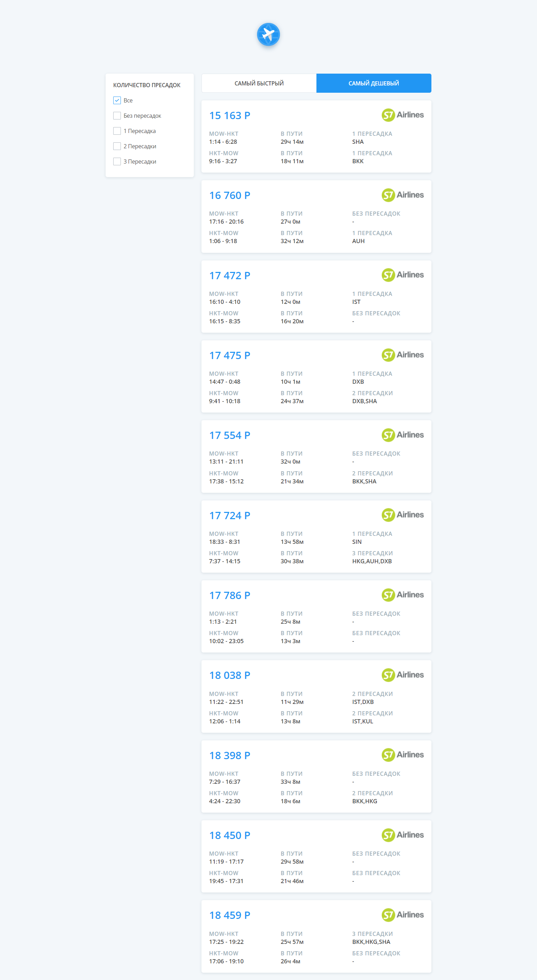Click S7 Airlines logo on 17 472 ticket
The image size is (537, 980).
coord(403,275)
